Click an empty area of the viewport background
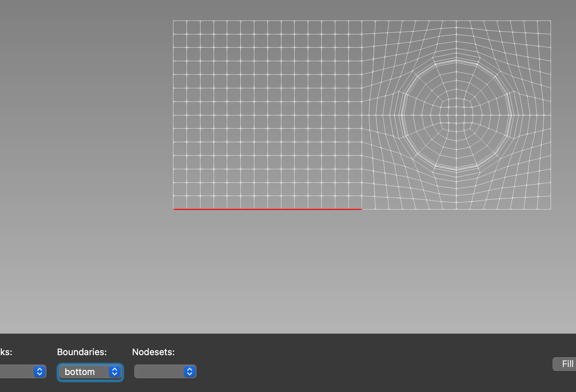Image resolution: width=576 pixels, height=392 pixels. point(87,174)
